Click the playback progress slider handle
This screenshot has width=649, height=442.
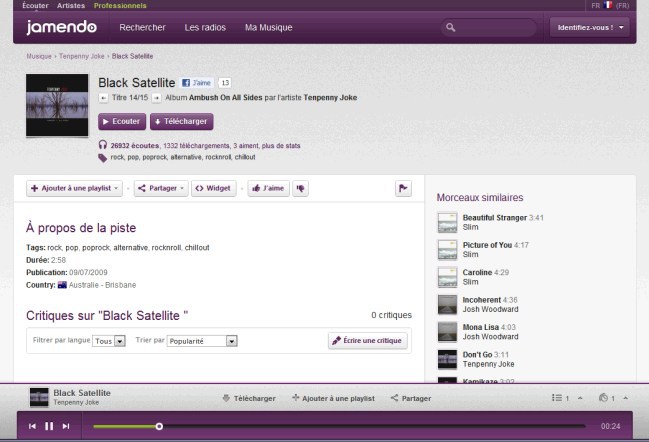159,426
